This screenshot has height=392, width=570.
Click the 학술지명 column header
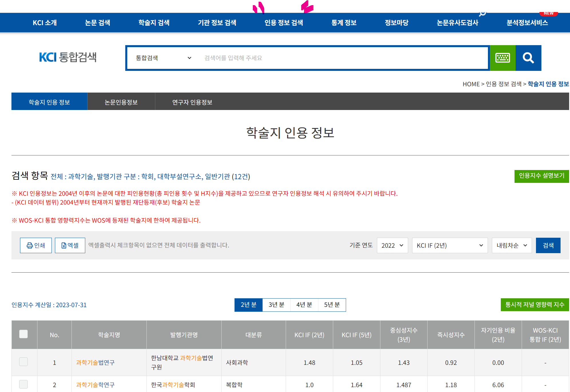tap(109, 335)
